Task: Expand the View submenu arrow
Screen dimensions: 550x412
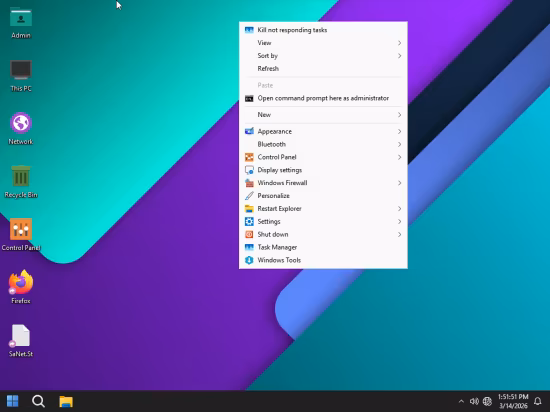Action: tap(400, 43)
